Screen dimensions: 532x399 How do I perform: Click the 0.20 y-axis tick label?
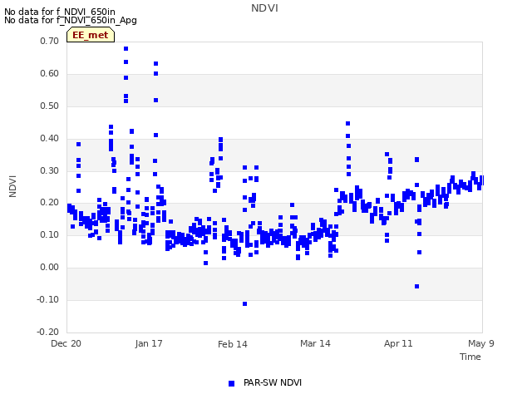[x=50, y=203]
